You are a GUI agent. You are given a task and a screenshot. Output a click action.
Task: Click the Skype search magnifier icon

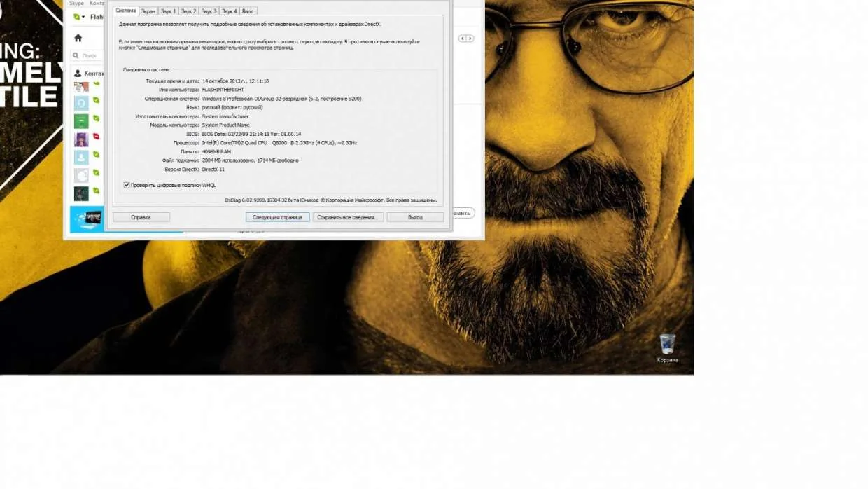pos(77,55)
